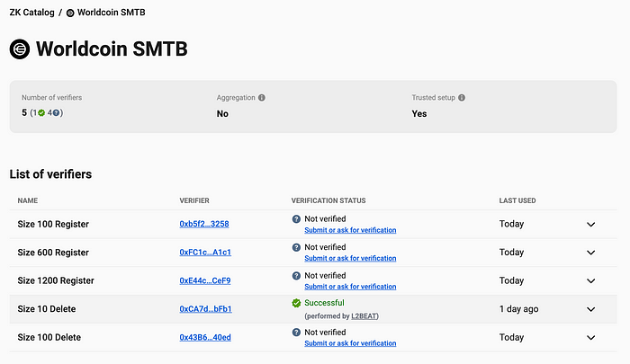Open the L2BEAT performer link

pos(364,316)
